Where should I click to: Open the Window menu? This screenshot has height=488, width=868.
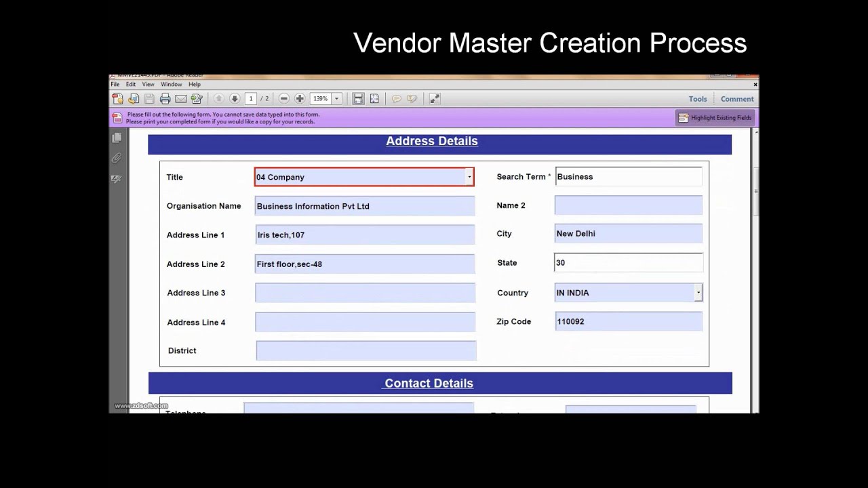coord(171,85)
